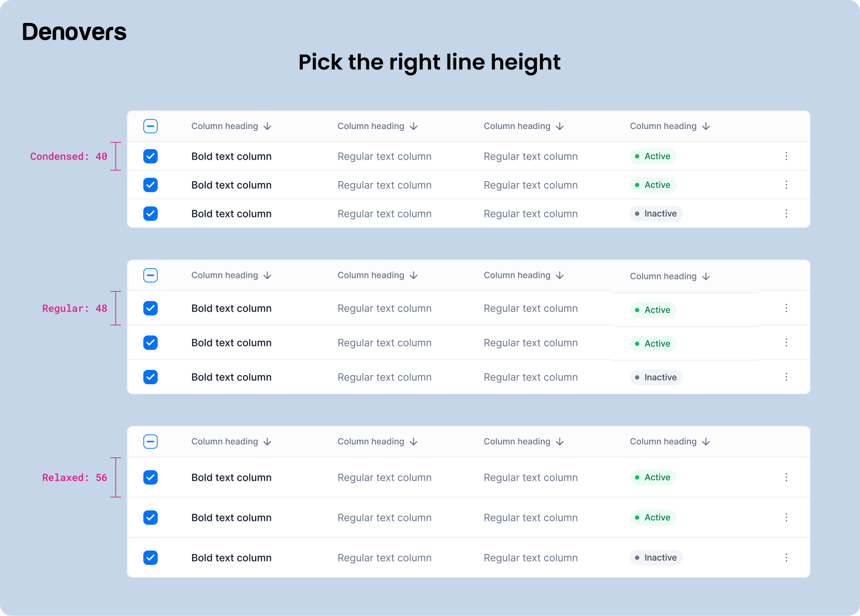Sort by the fourth column heading arrow in the Regular table
Viewport: 860px width, 616px height.
(706, 277)
